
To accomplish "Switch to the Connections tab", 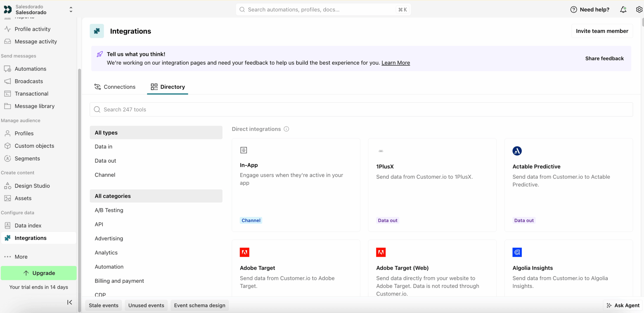I will click(115, 87).
